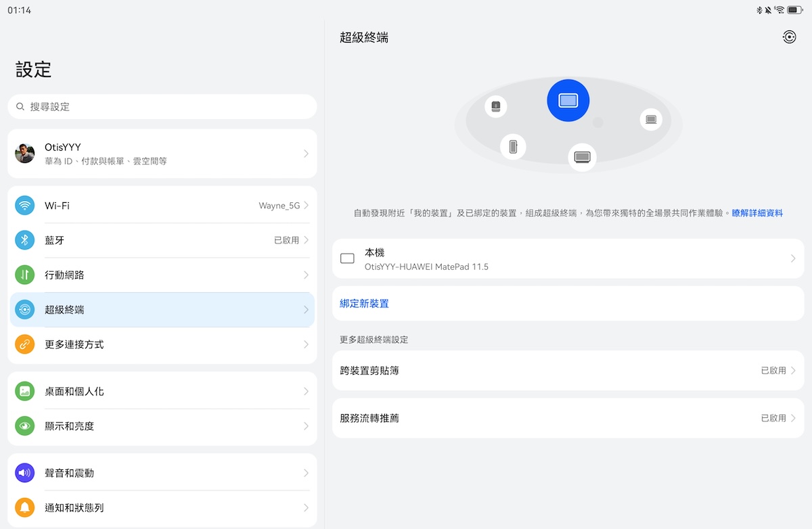Select the monitor device bubble
The width and height of the screenshot is (812, 529).
coord(582,157)
